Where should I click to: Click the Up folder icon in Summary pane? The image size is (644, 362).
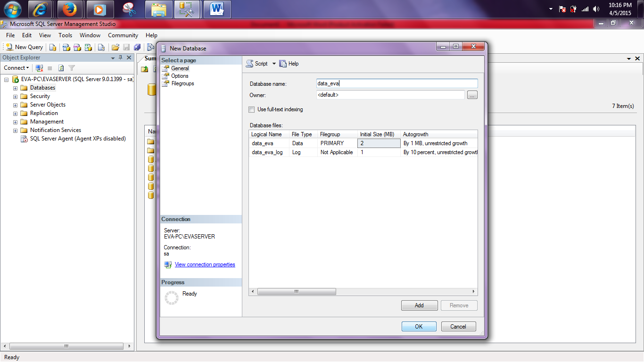click(x=145, y=69)
